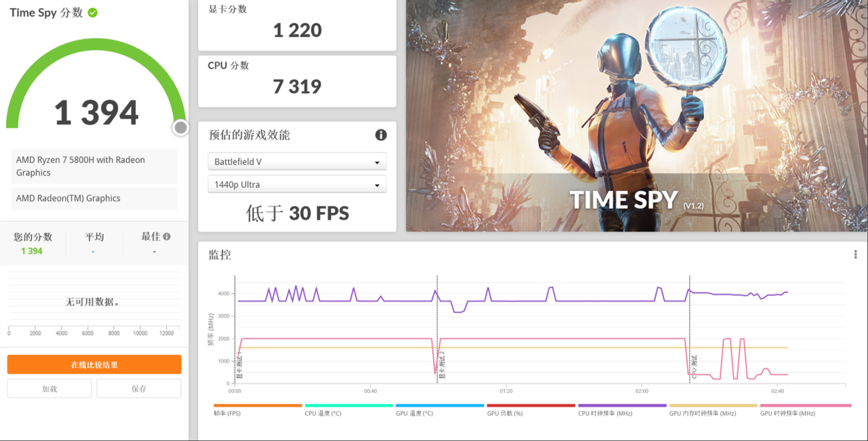Open the info icon next to 预估的游戏效能
Image resolution: width=868 pixels, height=441 pixels.
coord(380,134)
